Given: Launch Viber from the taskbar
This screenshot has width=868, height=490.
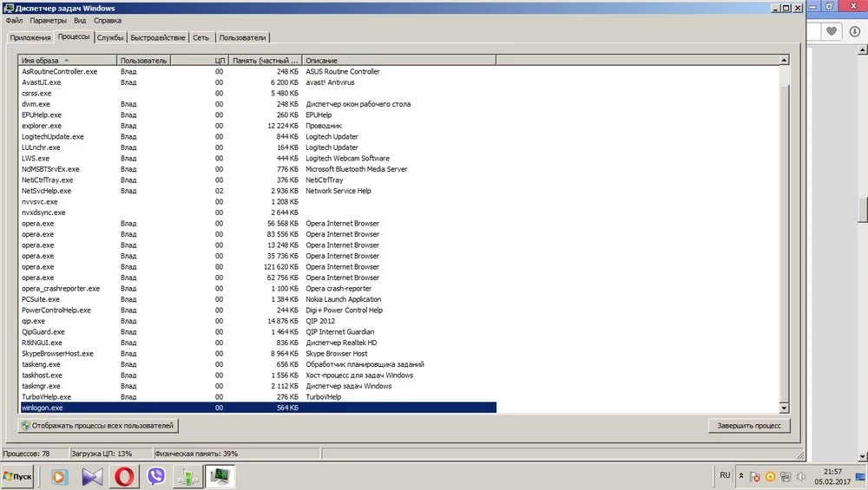Looking at the screenshot, I should tap(157, 476).
